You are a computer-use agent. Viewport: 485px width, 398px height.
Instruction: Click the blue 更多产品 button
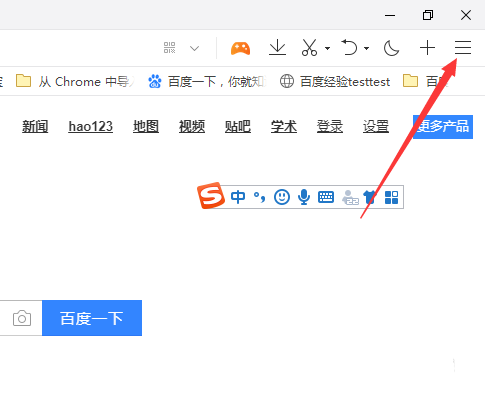click(x=443, y=127)
